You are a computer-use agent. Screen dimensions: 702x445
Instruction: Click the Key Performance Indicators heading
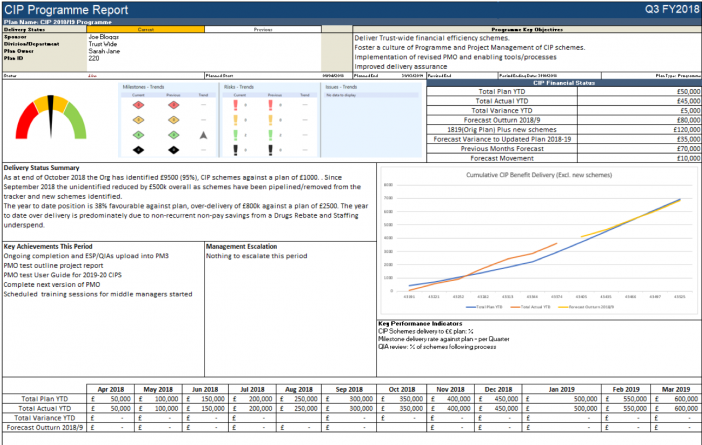click(420, 323)
